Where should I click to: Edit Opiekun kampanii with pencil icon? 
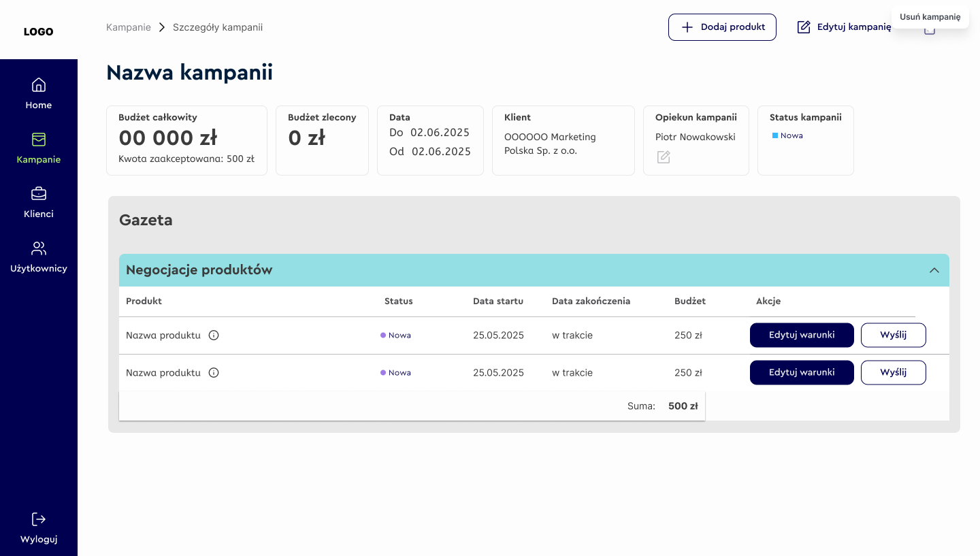click(664, 157)
